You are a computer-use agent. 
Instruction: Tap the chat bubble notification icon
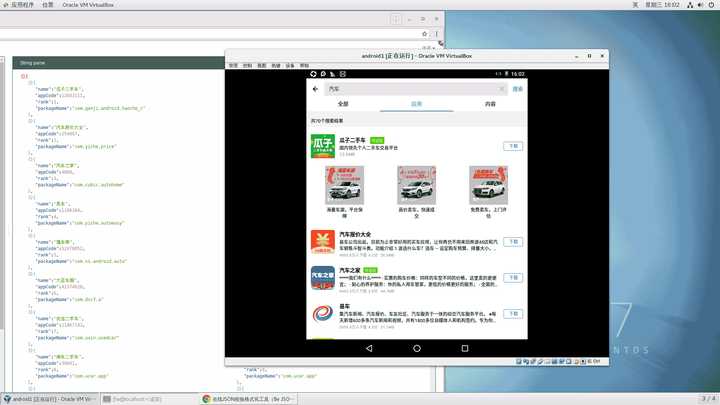click(x=323, y=74)
